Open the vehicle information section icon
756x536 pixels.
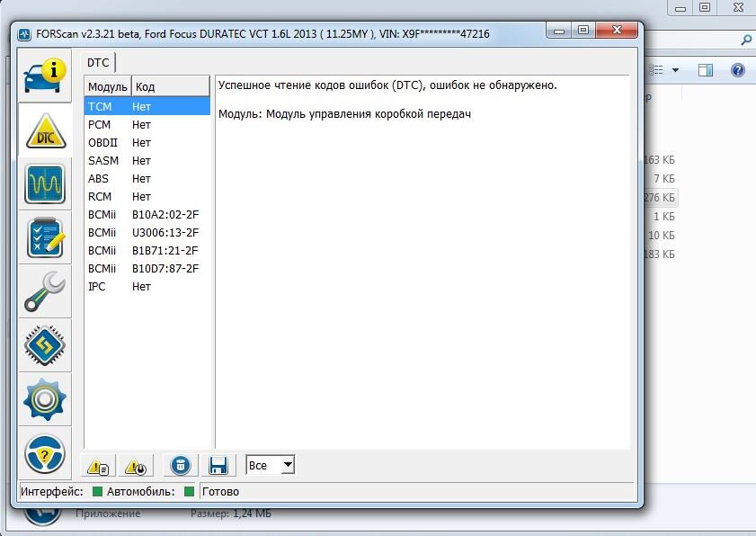pyautogui.click(x=45, y=76)
